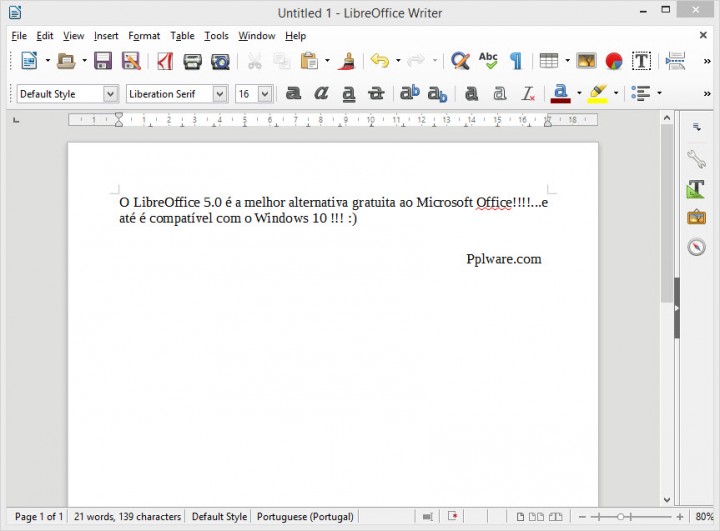Open the font size dropdown
720x531 pixels.
click(265, 94)
